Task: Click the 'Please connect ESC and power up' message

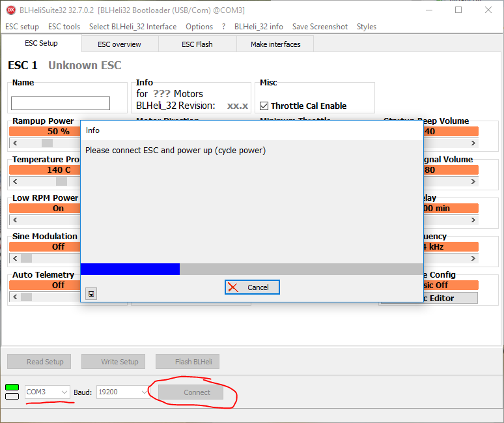Action: [176, 151]
